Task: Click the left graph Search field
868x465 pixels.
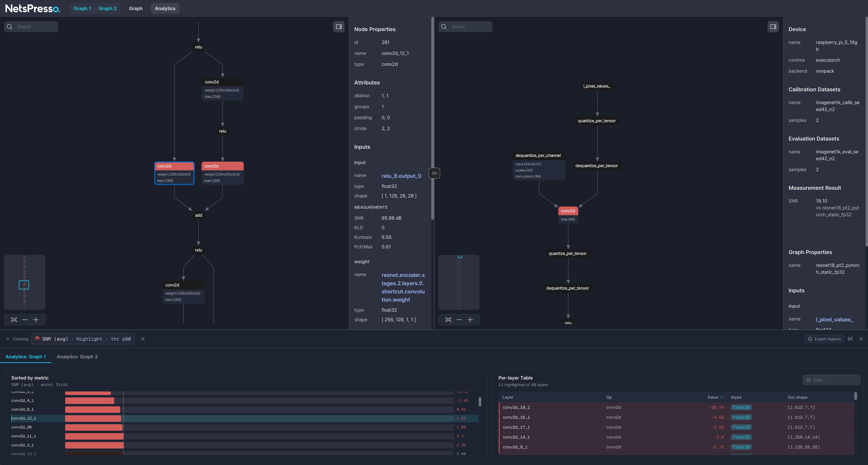Action: coord(31,27)
